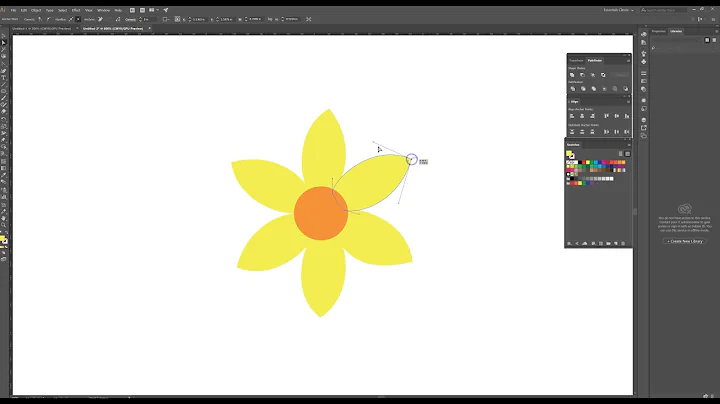Click the Merge pathfinder icon
This screenshot has height=404, width=720.
pyautogui.click(x=594, y=89)
